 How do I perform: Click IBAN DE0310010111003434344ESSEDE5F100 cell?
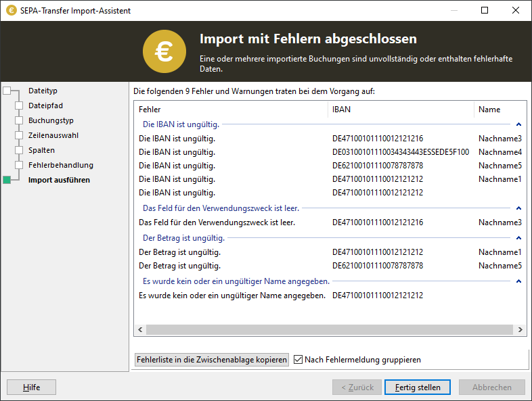401,152
